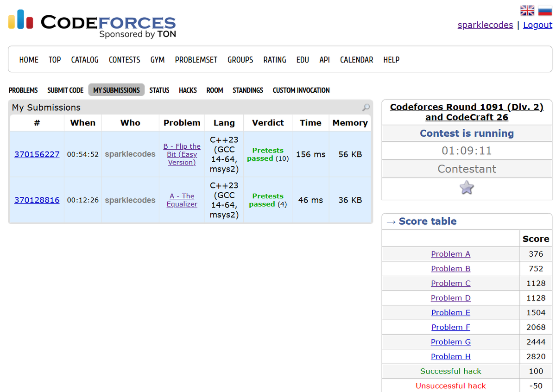Open Problem C in the score table

[451, 283]
